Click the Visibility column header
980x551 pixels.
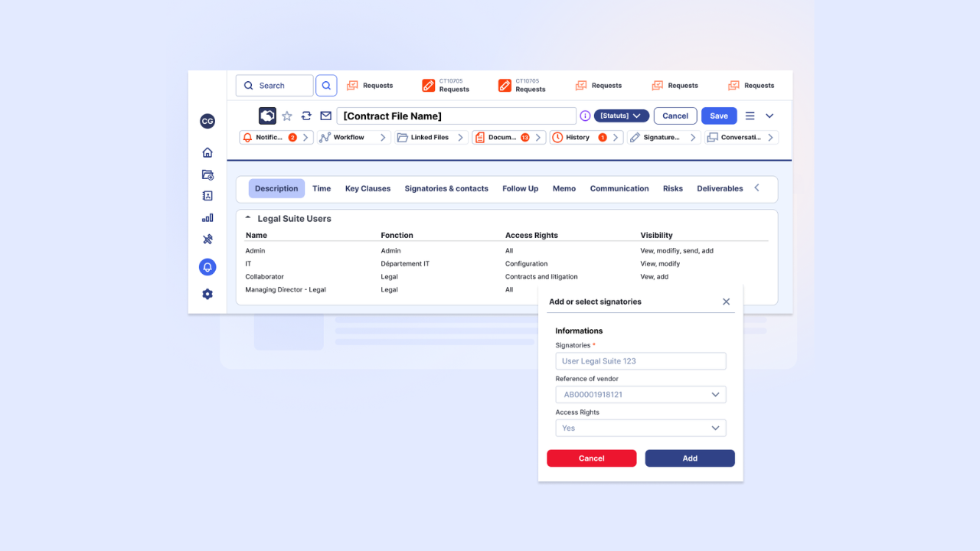pyautogui.click(x=657, y=235)
